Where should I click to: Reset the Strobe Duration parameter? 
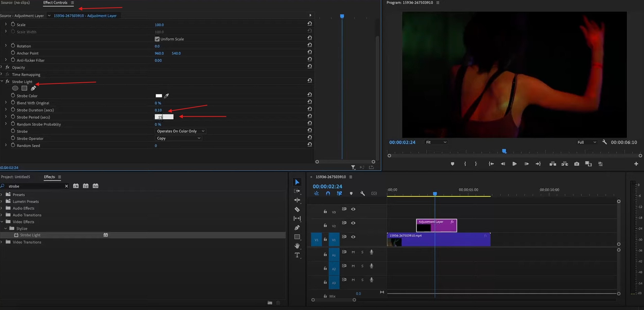(x=310, y=109)
